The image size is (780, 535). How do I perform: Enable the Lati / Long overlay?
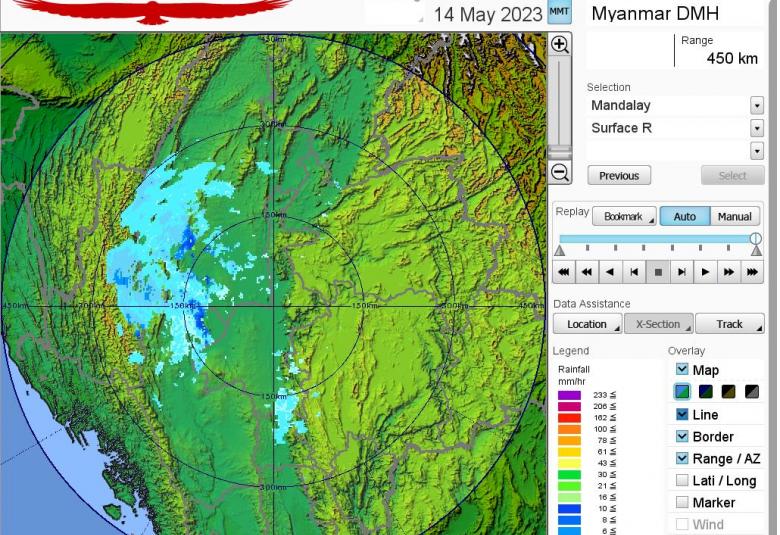[x=682, y=481]
